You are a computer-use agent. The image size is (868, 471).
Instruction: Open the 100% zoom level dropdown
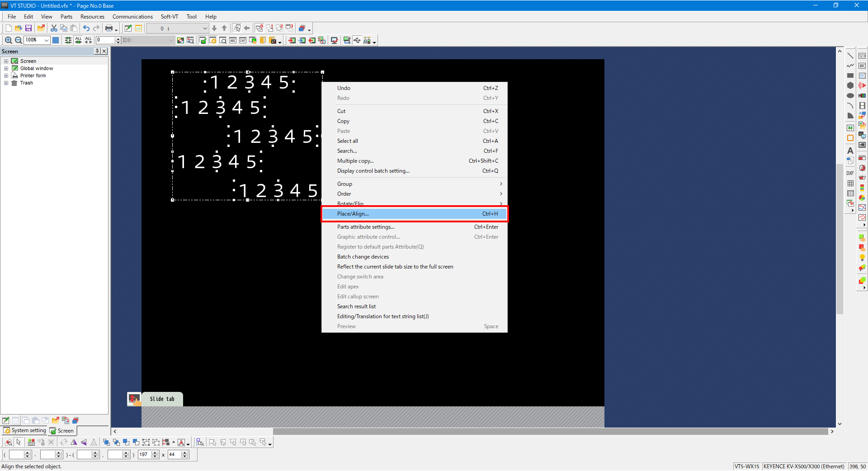click(x=46, y=40)
